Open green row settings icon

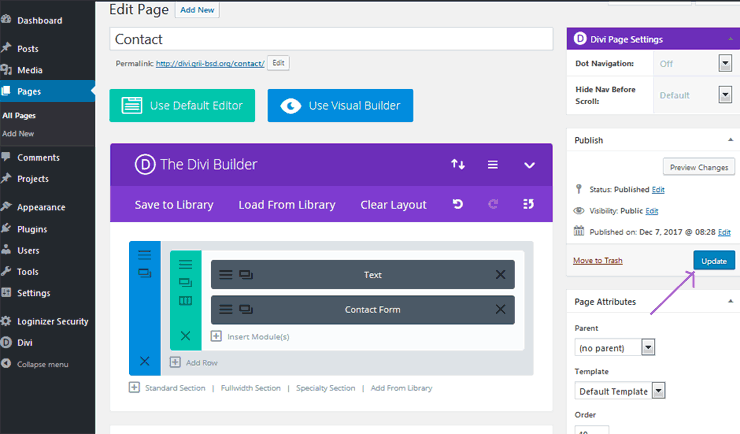(185, 265)
